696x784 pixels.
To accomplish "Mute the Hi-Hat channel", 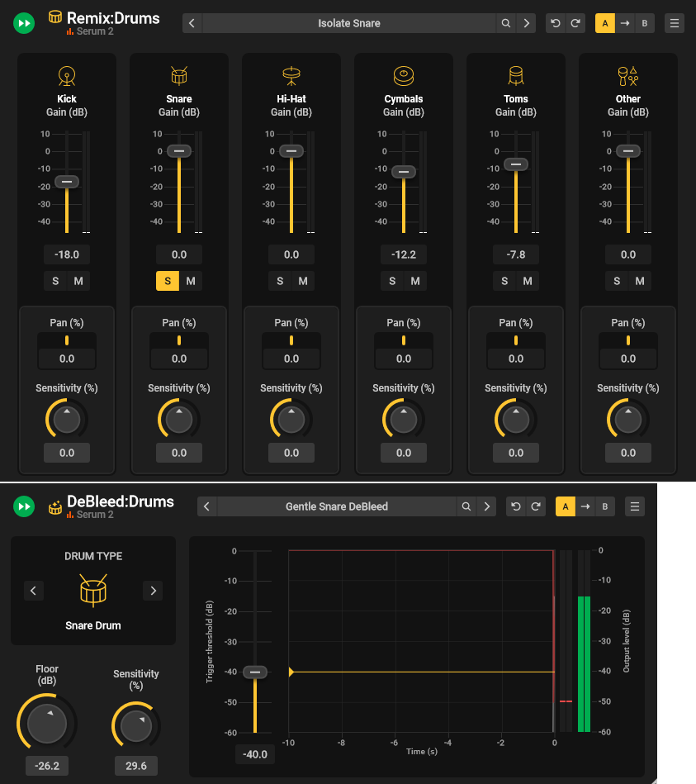I will (303, 281).
